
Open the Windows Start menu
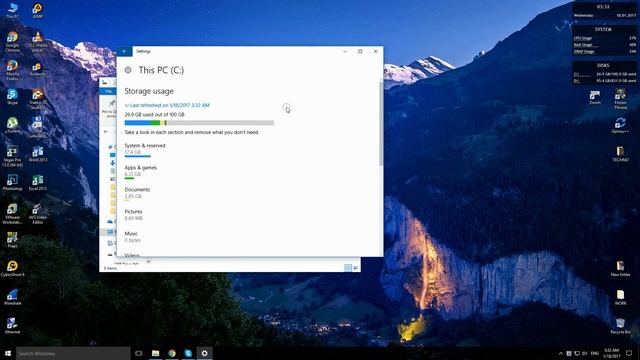pyautogui.click(x=8, y=353)
